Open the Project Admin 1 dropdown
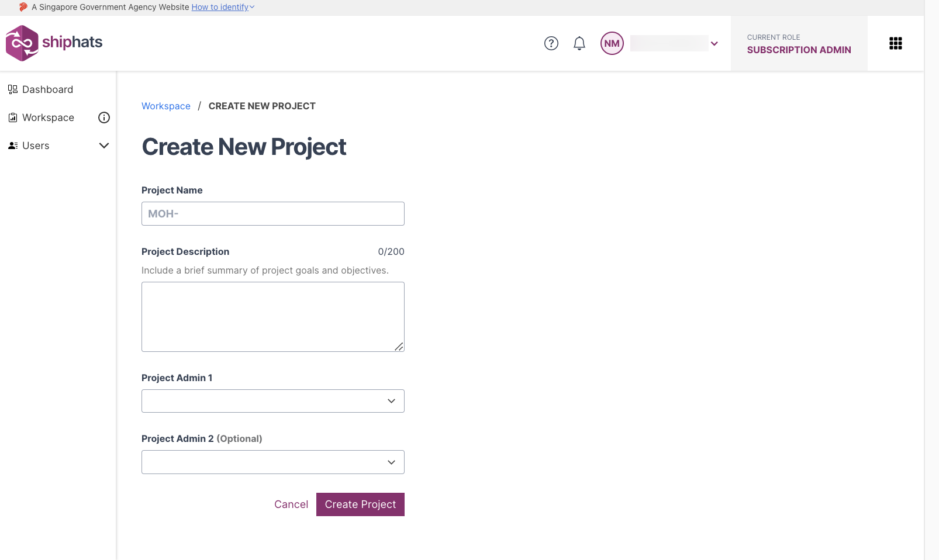 tap(273, 401)
